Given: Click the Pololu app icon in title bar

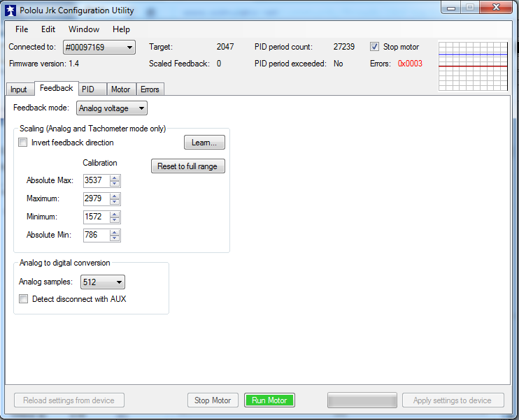Looking at the screenshot, I should tap(10, 10).
